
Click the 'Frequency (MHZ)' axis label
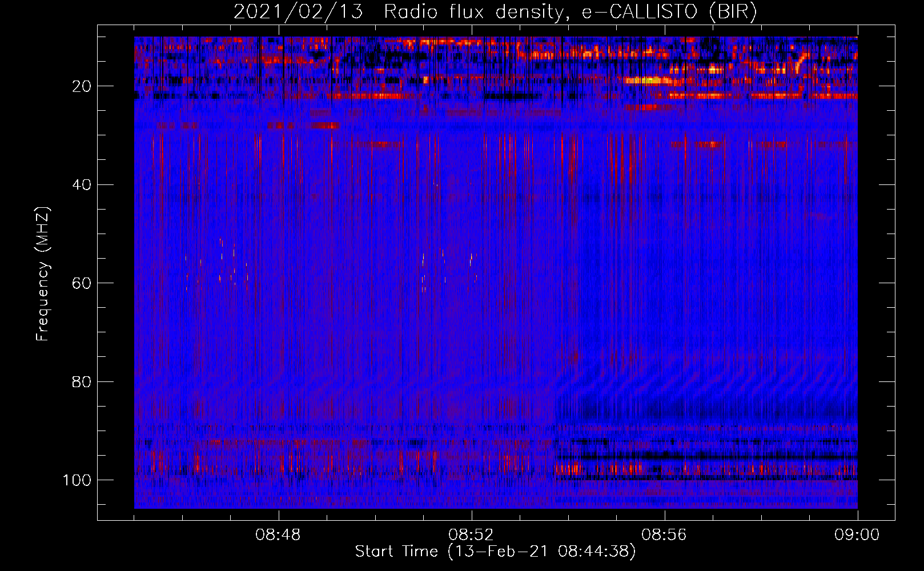pos(43,274)
